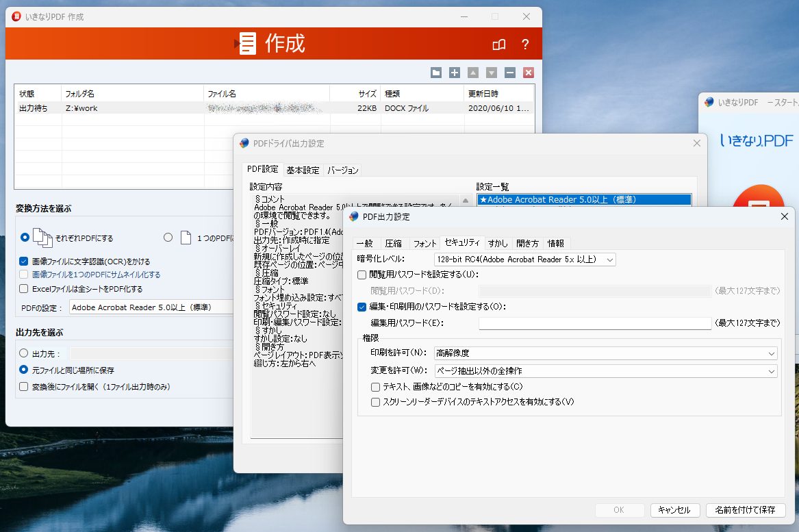Add file with plus icon
This screenshot has width=799, height=532.
tap(455, 73)
